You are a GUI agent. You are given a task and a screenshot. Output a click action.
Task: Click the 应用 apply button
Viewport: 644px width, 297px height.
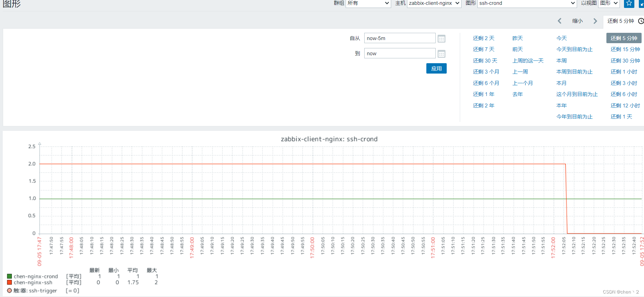436,68
